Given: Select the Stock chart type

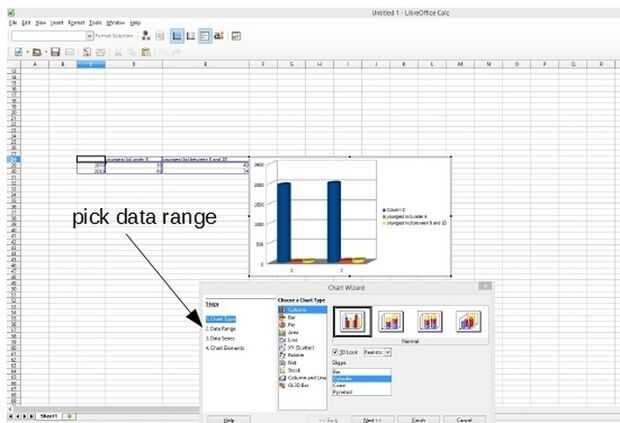Looking at the screenshot, I should pos(302,370).
